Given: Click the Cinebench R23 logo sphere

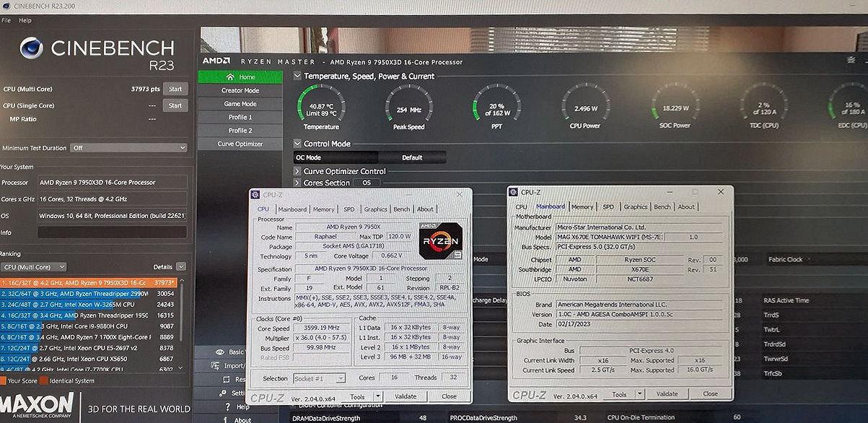Looking at the screenshot, I should pyautogui.click(x=32, y=49).
